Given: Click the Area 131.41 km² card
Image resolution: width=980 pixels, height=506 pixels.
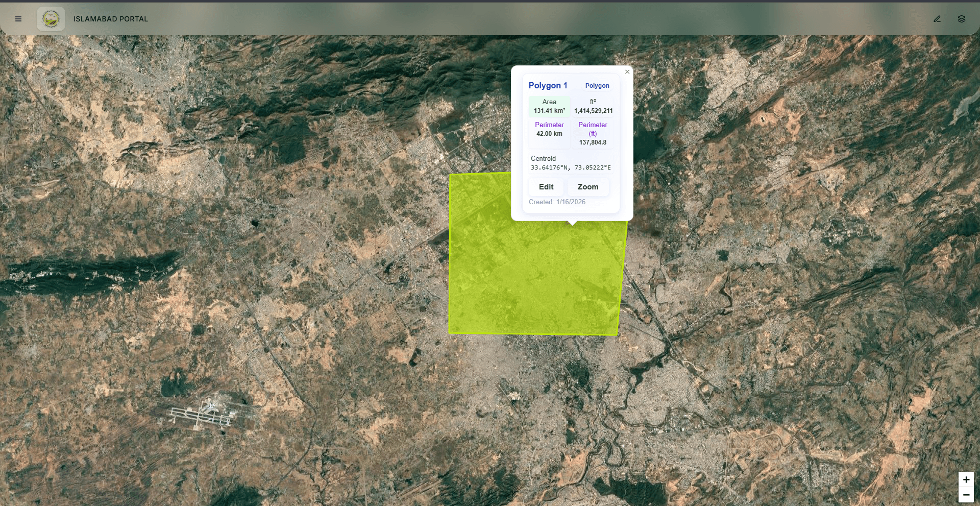Looking at the screenshot, I should point(549,106).
